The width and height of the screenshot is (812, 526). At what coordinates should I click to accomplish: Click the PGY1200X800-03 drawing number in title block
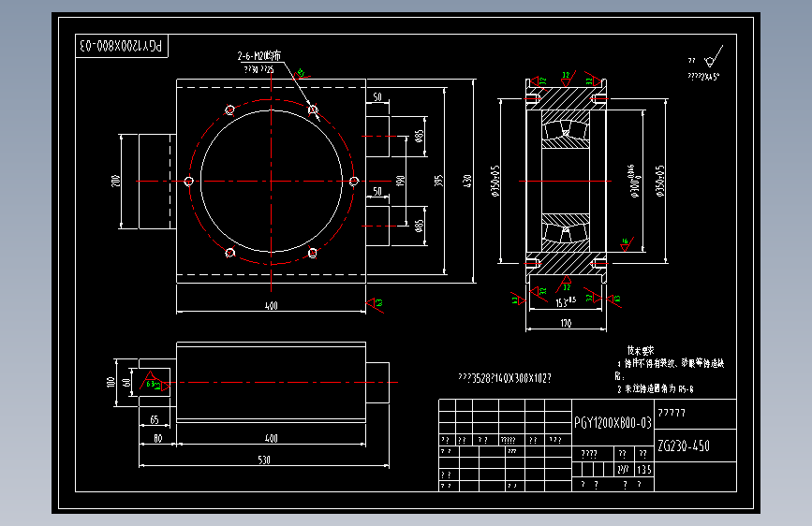point(613,423)
